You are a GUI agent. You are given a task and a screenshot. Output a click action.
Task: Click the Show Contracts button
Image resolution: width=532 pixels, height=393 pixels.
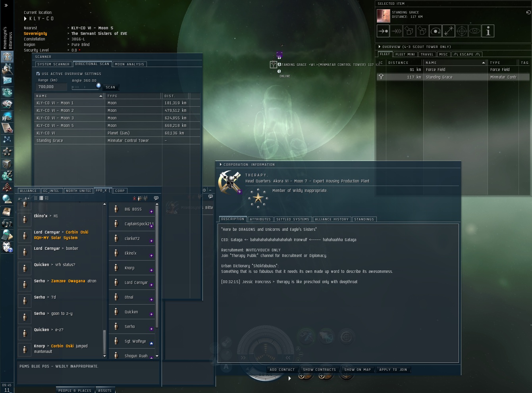(x=320, y=370)
